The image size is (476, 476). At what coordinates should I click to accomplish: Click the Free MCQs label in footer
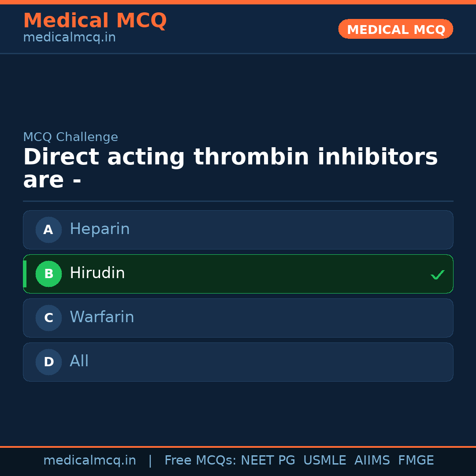200,461
